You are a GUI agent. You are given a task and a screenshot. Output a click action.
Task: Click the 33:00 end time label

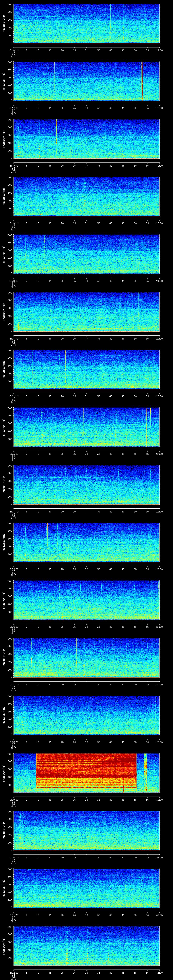pos(159,972)
